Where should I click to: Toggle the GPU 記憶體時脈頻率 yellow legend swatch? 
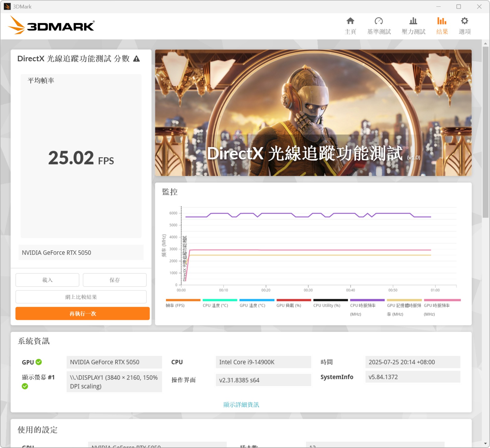pos(404,300)
